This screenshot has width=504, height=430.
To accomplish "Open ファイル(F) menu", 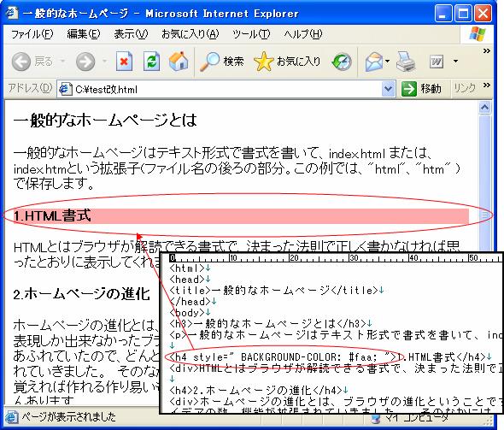I will [32, 34].
